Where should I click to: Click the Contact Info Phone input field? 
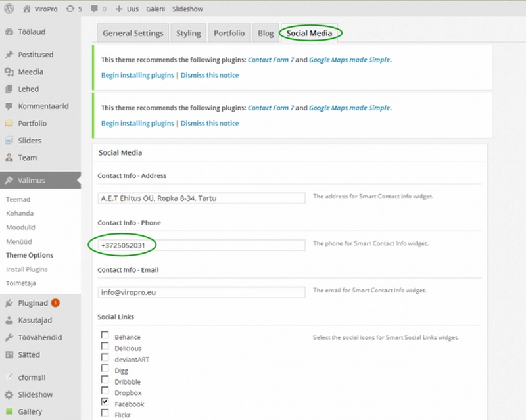pos(201,245)
